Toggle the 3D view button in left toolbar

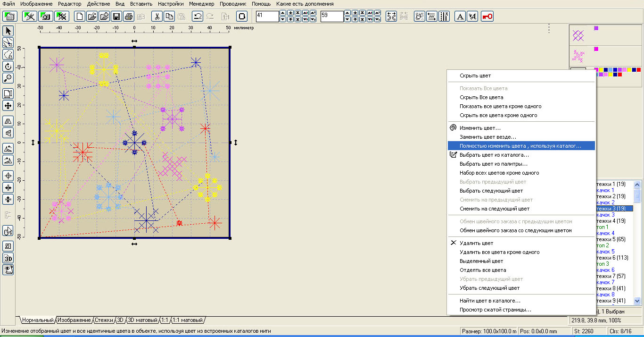8,258
